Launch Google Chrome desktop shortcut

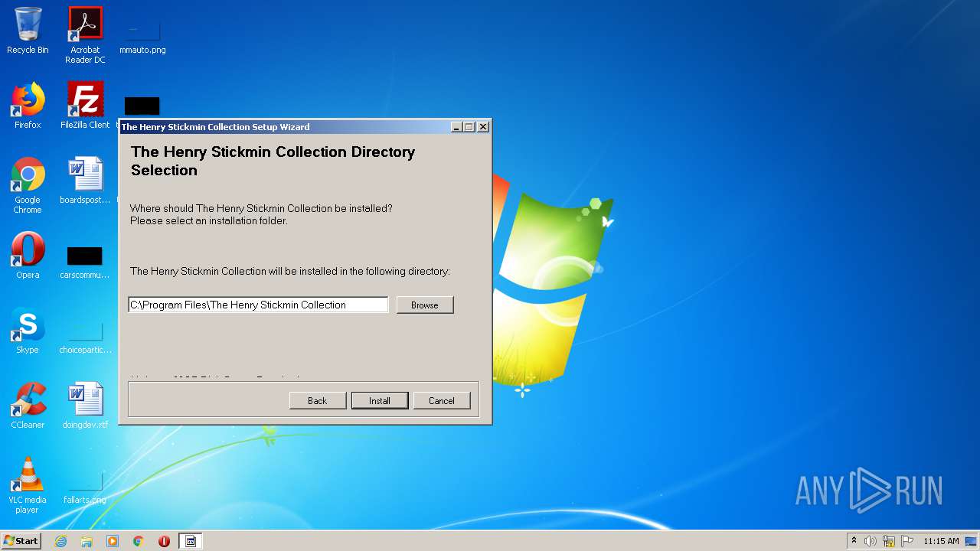click(x=28, y=185)
